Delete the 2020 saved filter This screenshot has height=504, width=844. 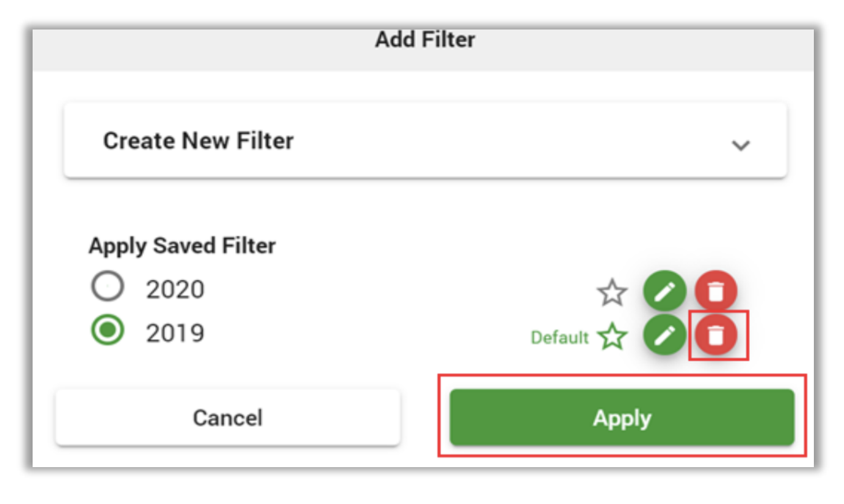point(715,291)
